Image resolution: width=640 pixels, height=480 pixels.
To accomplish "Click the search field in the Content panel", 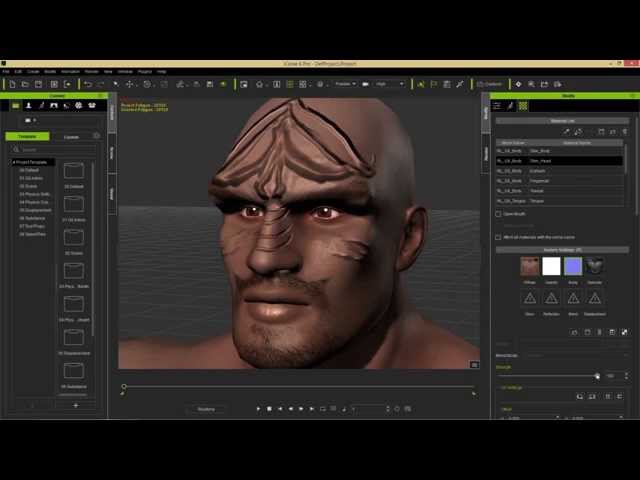I will click(54, 149).
